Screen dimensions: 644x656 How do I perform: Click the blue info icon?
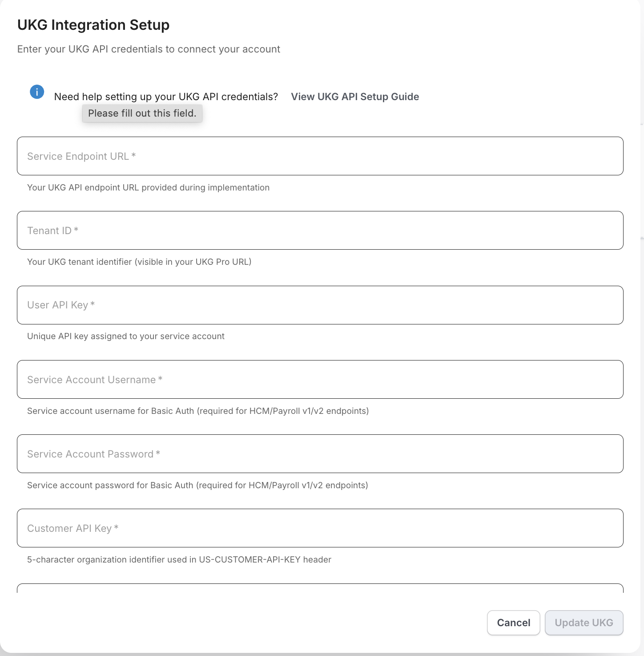[37, 92]
